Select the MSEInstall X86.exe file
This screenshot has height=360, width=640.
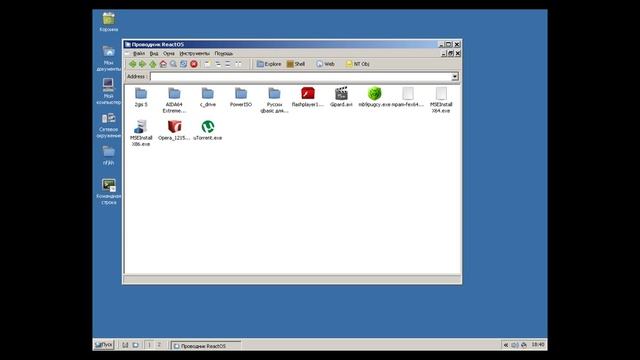[141, 133]
